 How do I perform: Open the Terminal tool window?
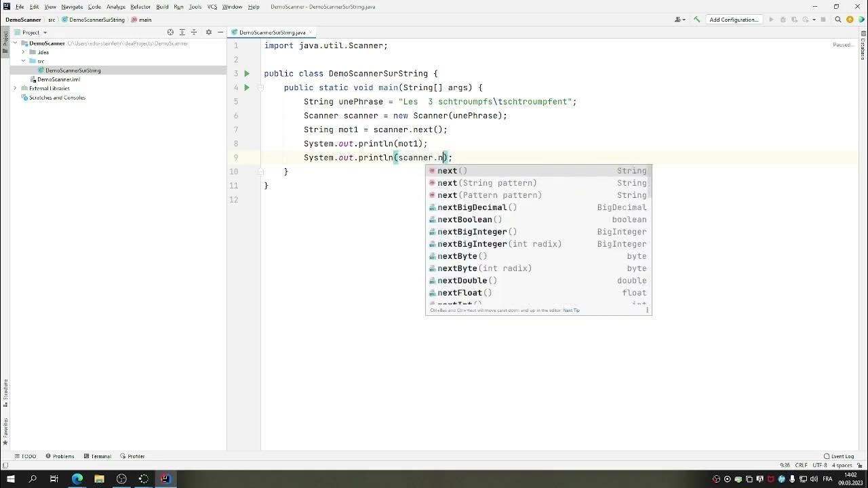click(97, 456)
